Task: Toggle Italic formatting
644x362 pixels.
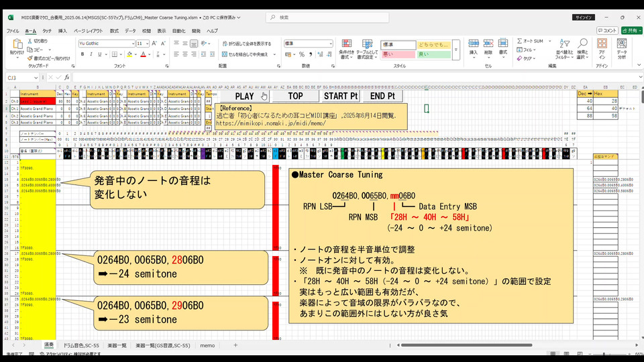Action: pyautogui.click(x=90, y=54)
